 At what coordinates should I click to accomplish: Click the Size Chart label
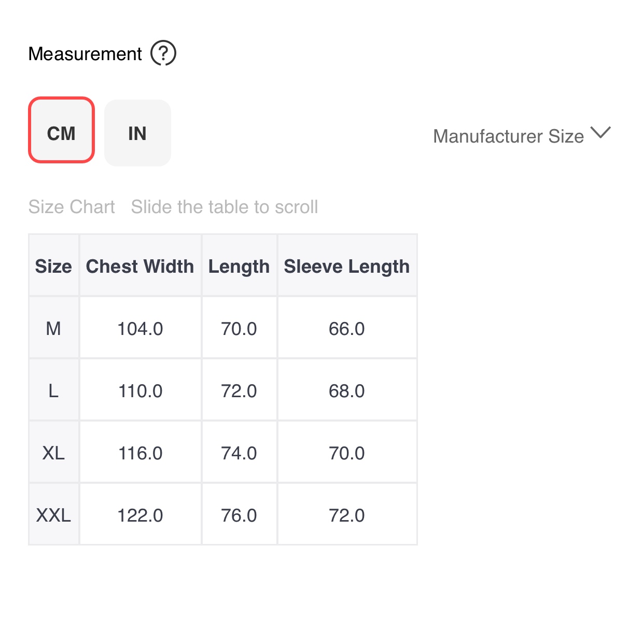coord(72,207)
